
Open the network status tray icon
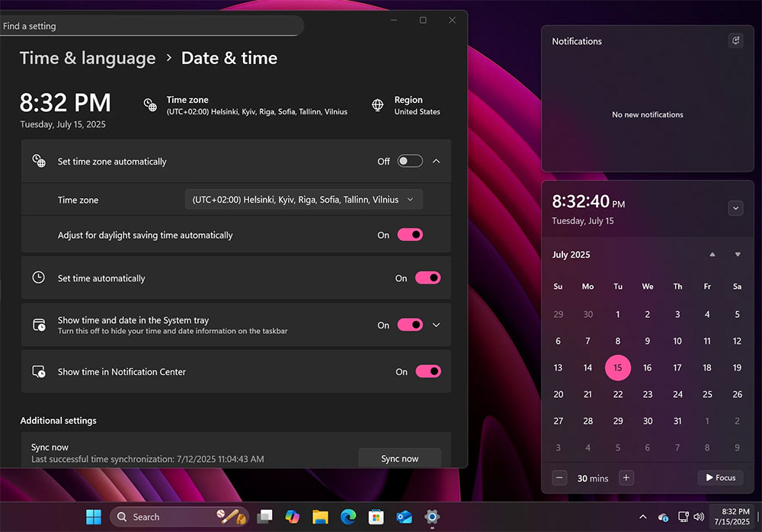tap(684, 517)
